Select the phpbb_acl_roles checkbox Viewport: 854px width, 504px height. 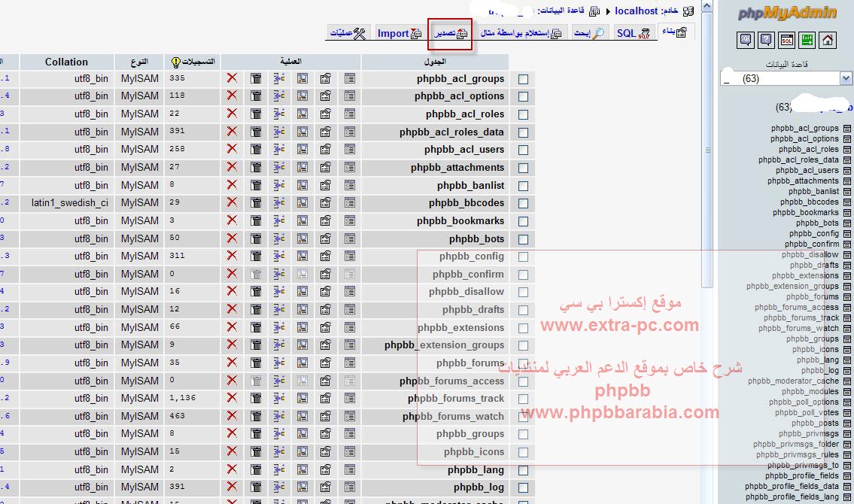pyautogui.click(x=524, y=115)
